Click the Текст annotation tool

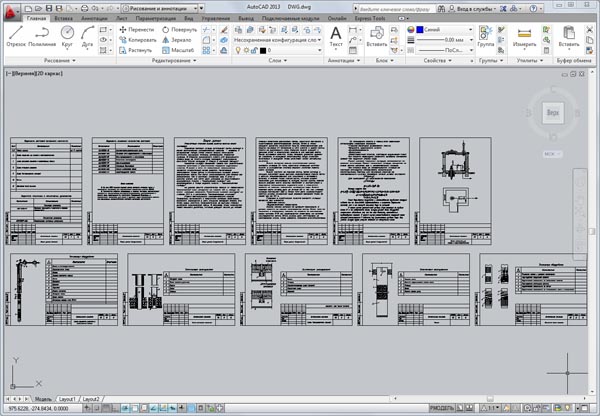336,37
